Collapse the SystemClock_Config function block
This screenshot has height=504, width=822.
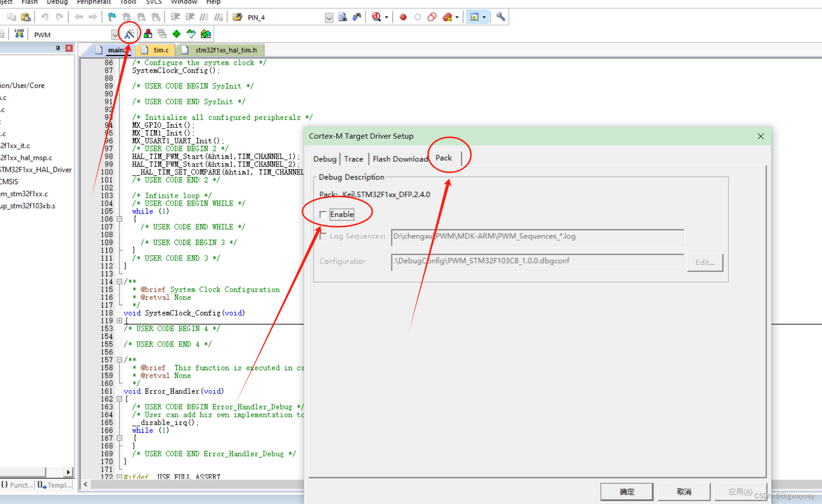(x=119, y=320)
